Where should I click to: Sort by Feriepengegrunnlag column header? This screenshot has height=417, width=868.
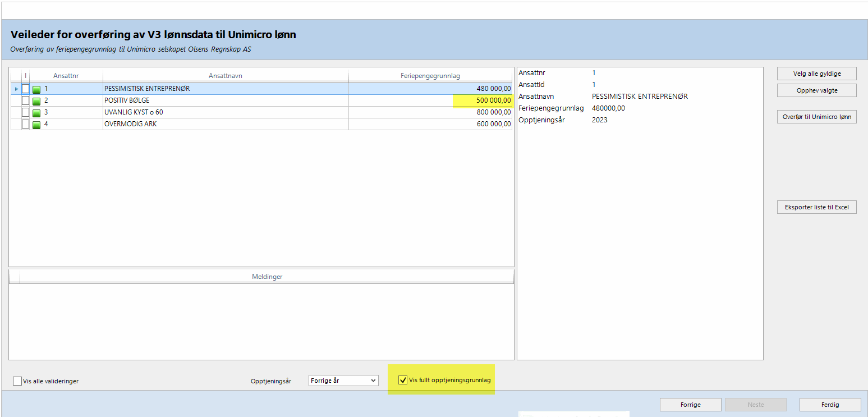click(430, 76)
